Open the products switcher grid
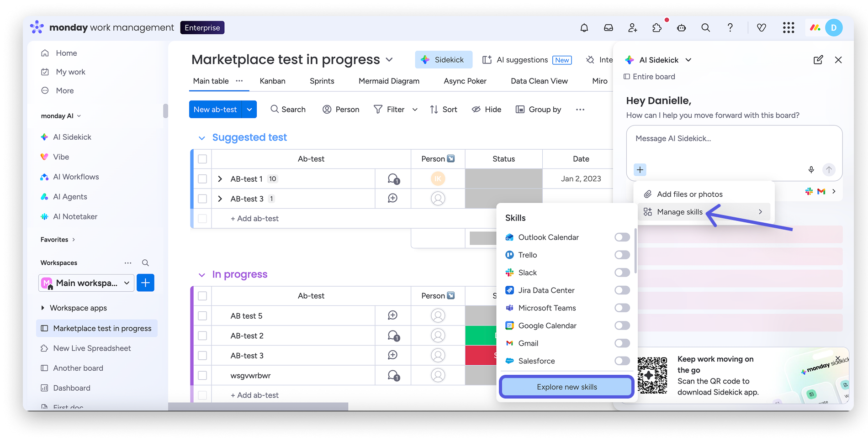The height and width of the screenshot is (441, 868). pyautogui.click(x=789, y=28)
